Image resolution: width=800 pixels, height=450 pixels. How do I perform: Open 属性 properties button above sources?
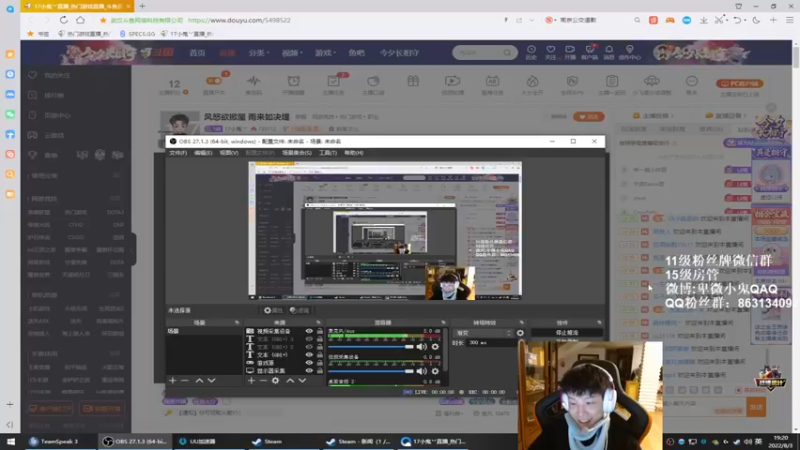tap(273, 310)
